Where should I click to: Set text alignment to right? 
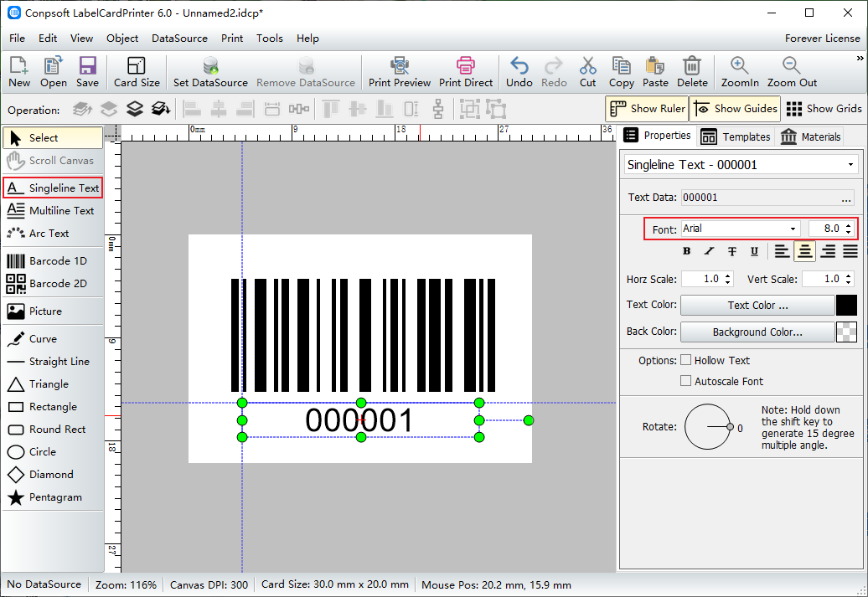tap(828, 251)
